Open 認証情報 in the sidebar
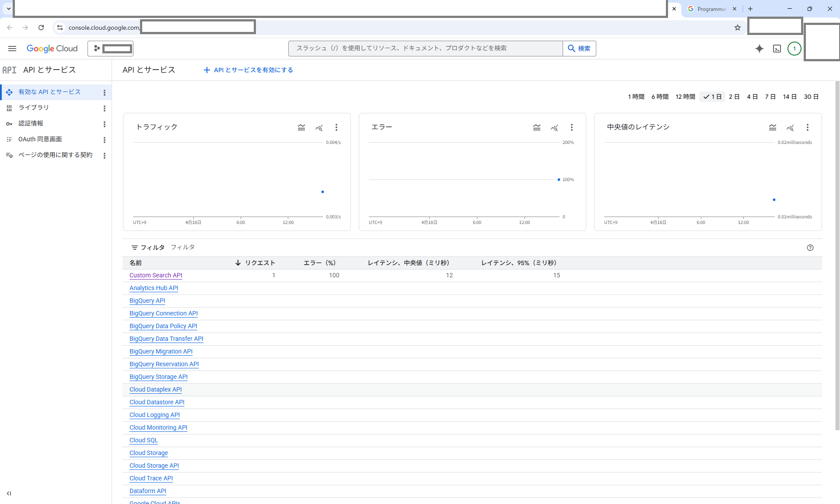Viewport: 840px width, 504px height. [x=31, y=123]
